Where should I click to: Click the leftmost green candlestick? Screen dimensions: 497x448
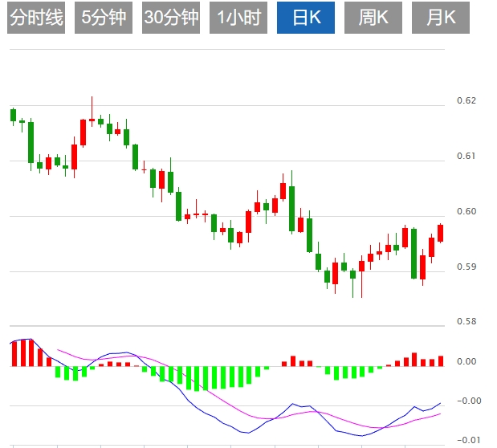click(13, 115)
